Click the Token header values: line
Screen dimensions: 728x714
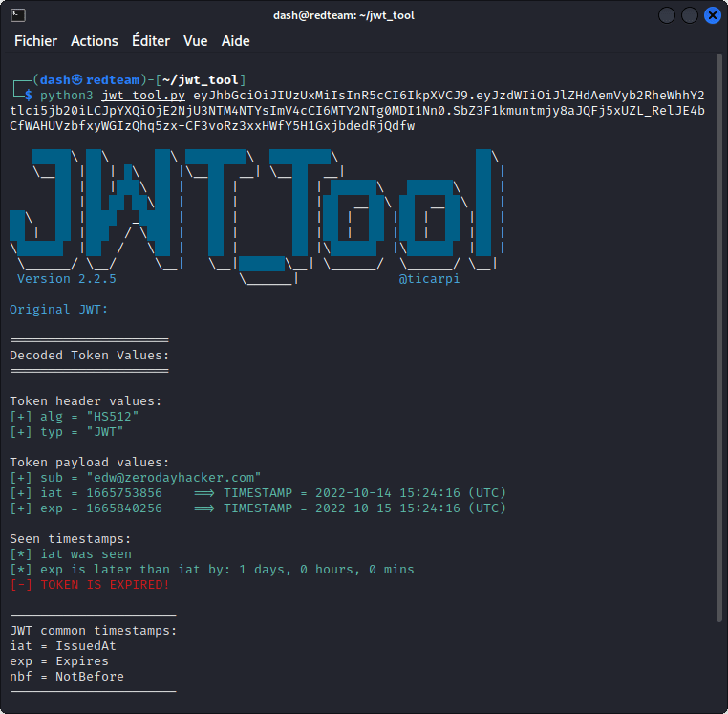[85, 400]
